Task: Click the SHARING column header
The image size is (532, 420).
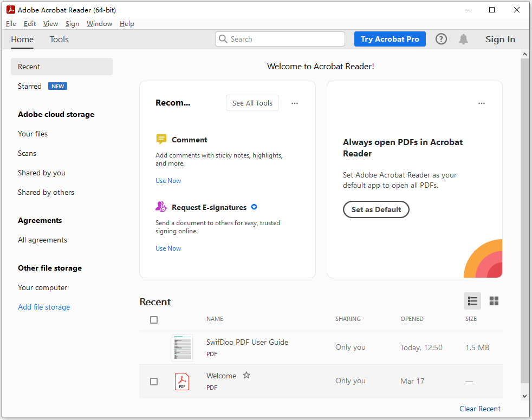Action: click(x=348, y=319)
